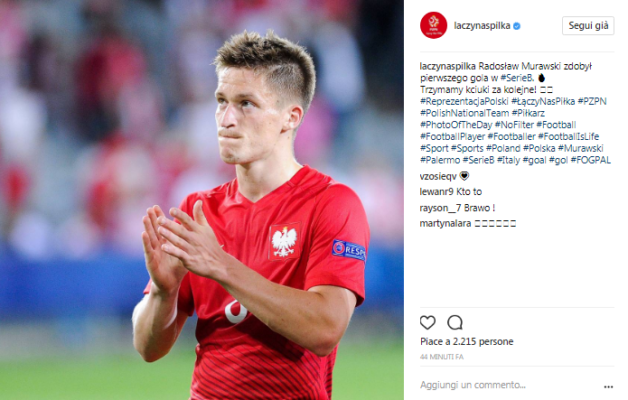Open the #ReprezentacjaPolski hashtag
Image resolution: width=628 pixels, height=400 pixels.
[x=464, y=101]
